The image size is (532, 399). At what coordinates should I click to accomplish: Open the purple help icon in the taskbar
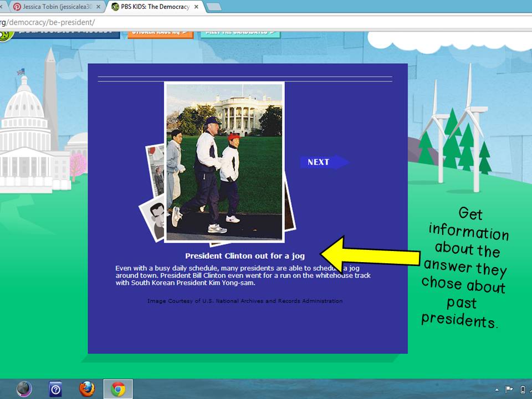(x=56, y=388)
